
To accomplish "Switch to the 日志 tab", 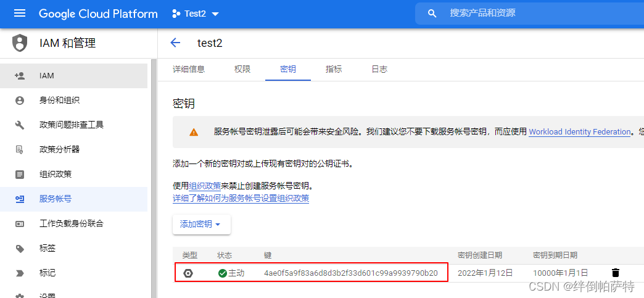I will 379,69.
